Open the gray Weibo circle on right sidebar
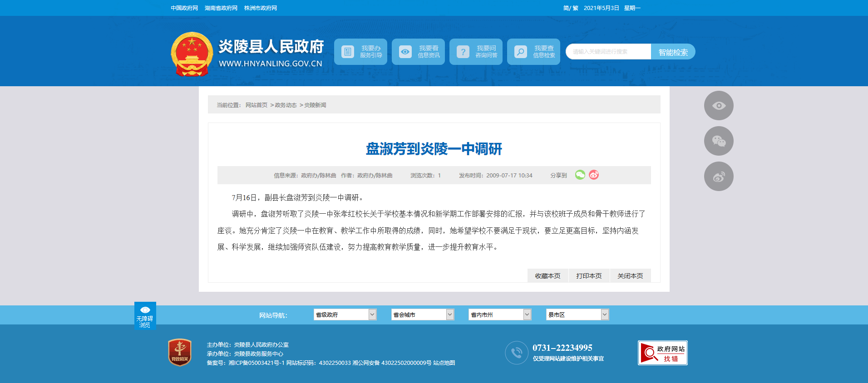 (x=719, y=177)
